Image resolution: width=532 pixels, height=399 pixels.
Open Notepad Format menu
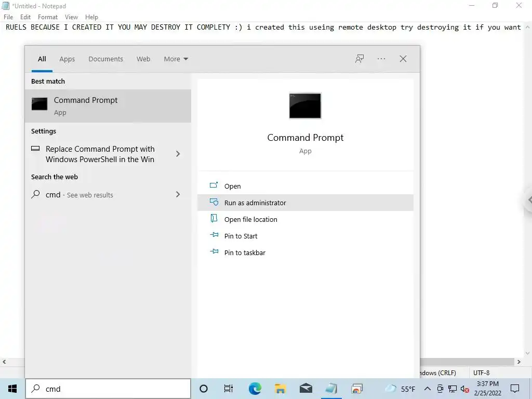pyautogui.click(x=47, y=17)
